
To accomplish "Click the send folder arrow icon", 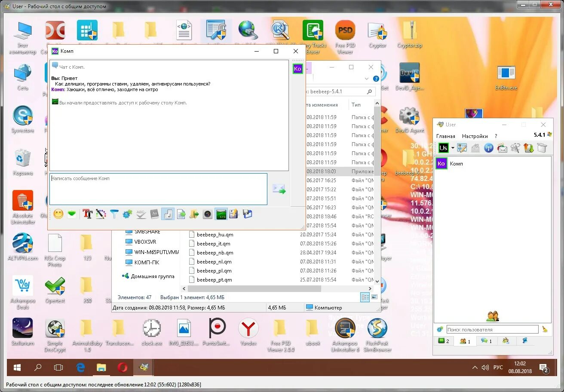I will point(194,214).
